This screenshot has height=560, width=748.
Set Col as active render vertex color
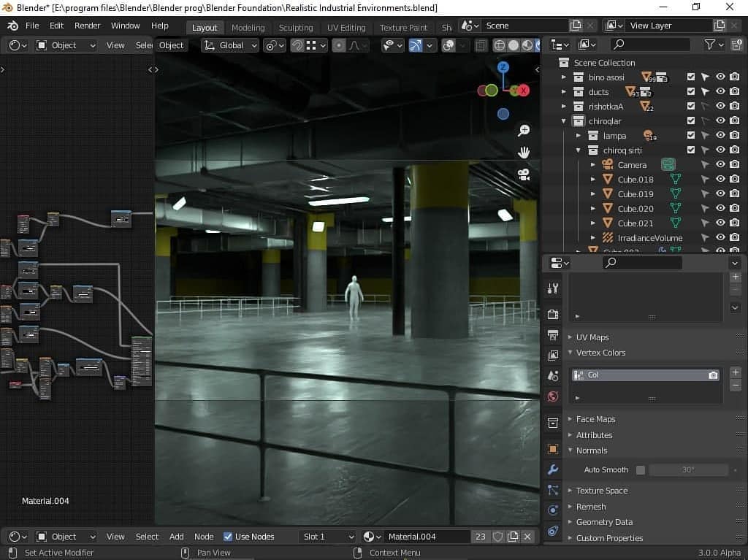713,375
